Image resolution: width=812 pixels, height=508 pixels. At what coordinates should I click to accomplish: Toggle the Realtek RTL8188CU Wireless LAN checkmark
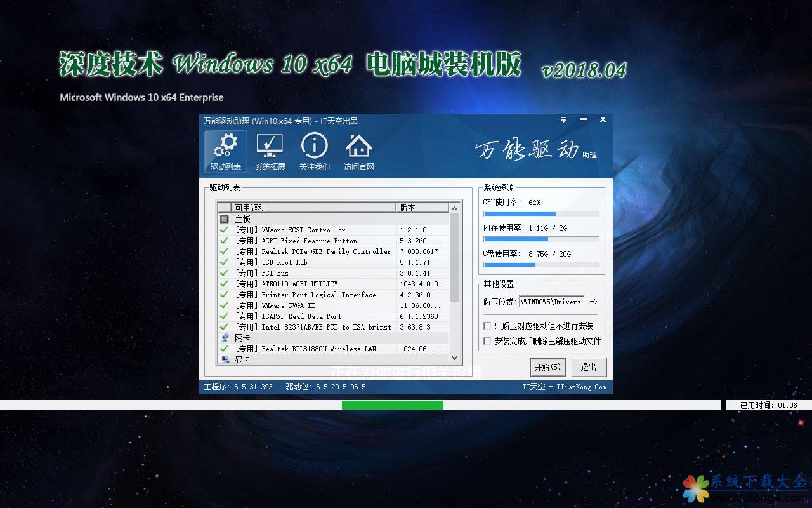point(224,349)
